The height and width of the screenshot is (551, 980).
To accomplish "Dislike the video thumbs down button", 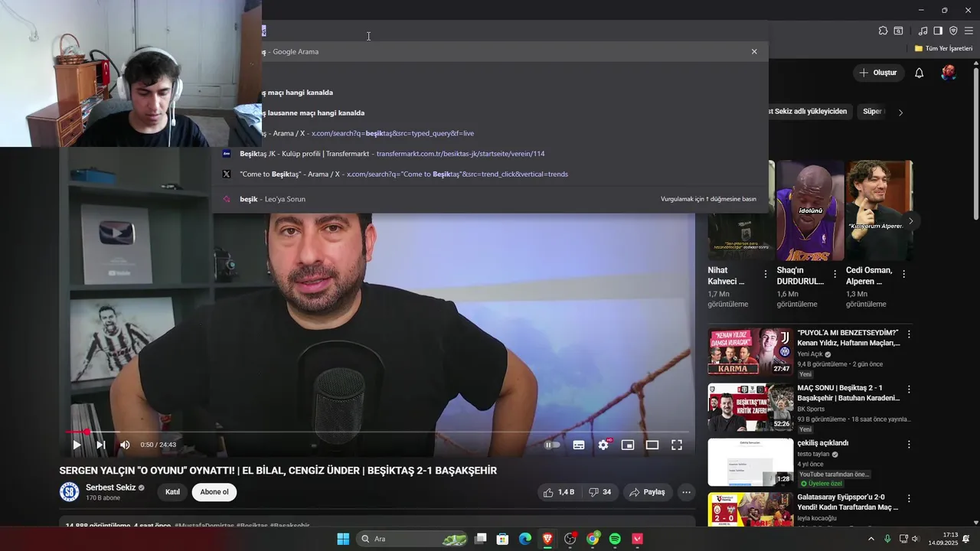I will pyautogui.click(x=600, y=492).
